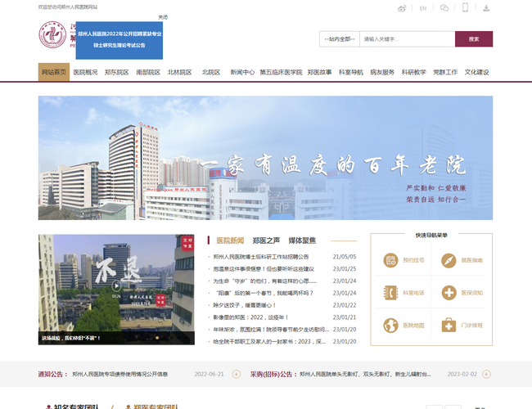Open news 年味渐浓，氛围拉满
Viewport: 532px width, 409px height.
[x=271, y=330]
